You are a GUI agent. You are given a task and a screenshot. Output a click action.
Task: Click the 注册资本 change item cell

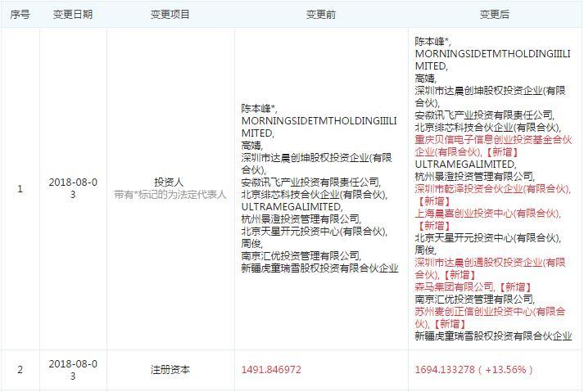point(170,370)
